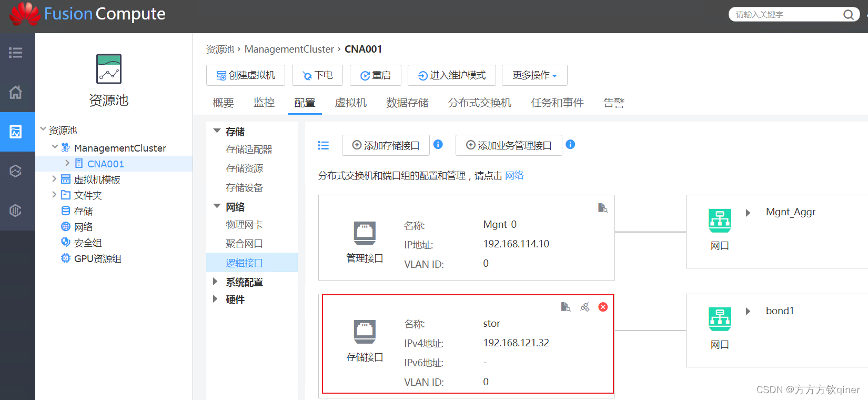Screen dimensions: 868x400
Task: Show info for adding a management interface
Action: click(x=570, y=144)
